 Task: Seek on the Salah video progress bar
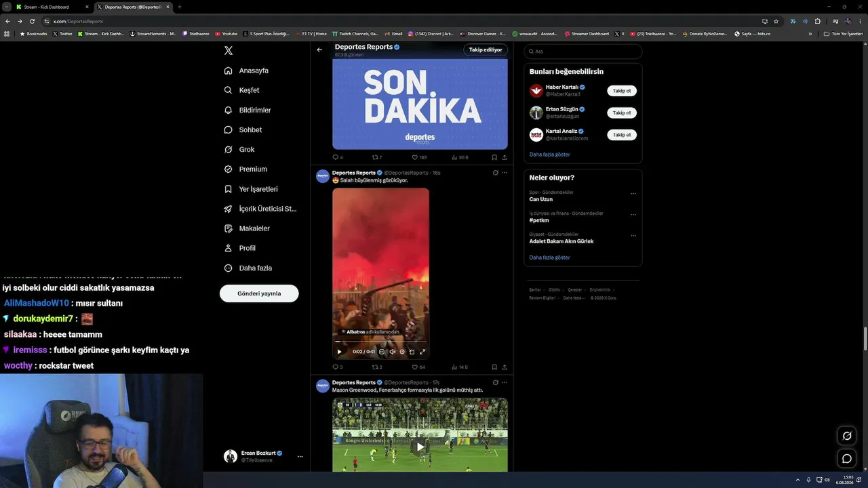tap(380, 342)
